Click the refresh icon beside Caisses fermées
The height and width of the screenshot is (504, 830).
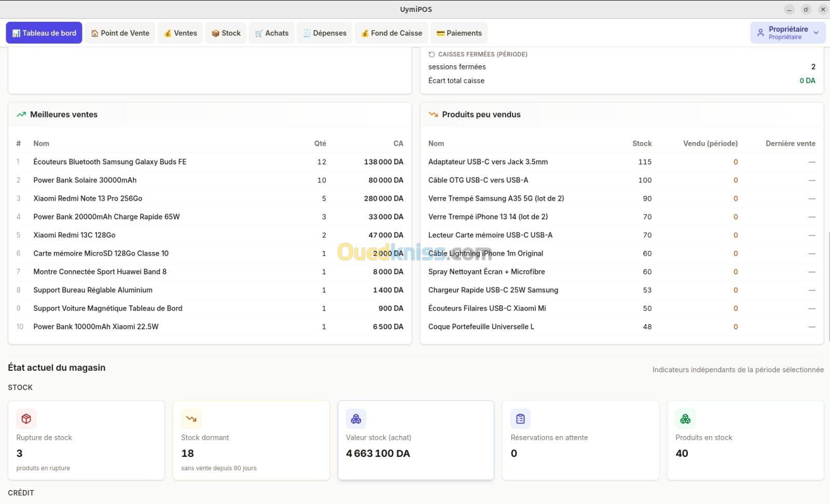pyautogui.click(x=432, y=54)
